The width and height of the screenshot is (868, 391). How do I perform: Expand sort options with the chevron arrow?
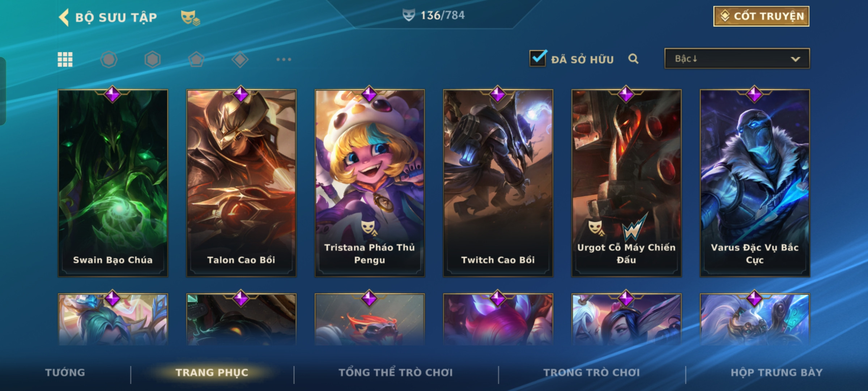tap(795, 59)
